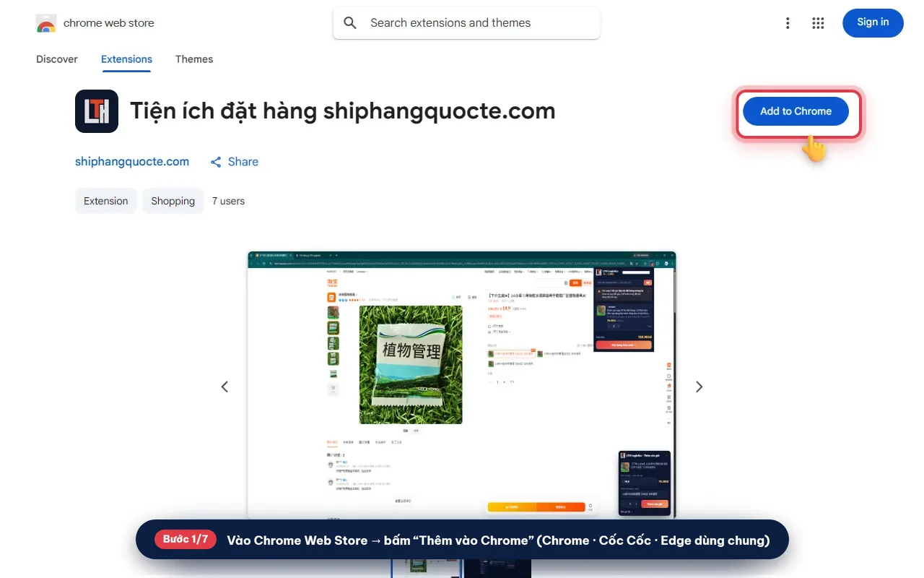Viewport: 924px width, 578px height.
Task: Switch to the Discover tab
Action: (x=57, y=59)
